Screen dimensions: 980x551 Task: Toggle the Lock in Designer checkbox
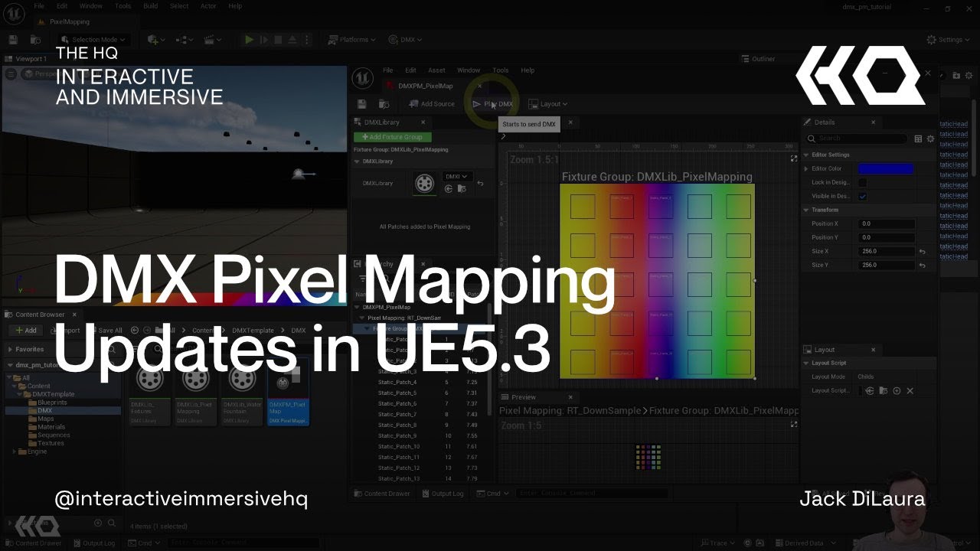click(x=863, y=182)
